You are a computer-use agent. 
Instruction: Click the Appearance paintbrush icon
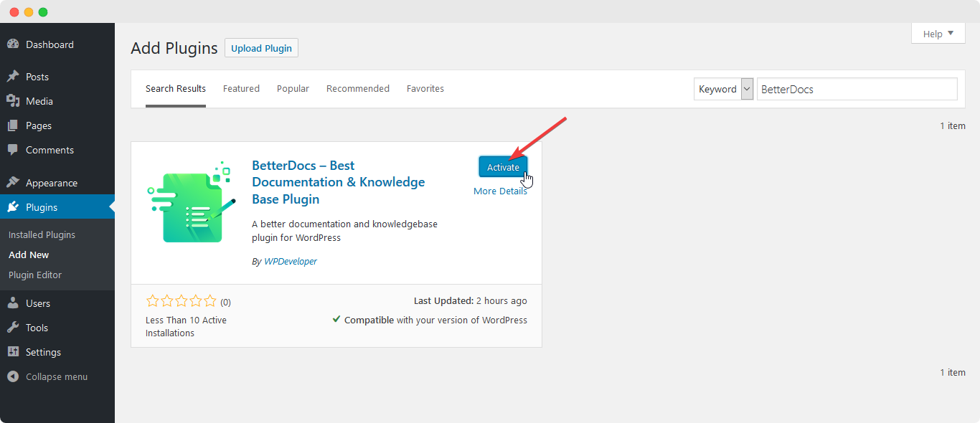click(x=13, y=183)
